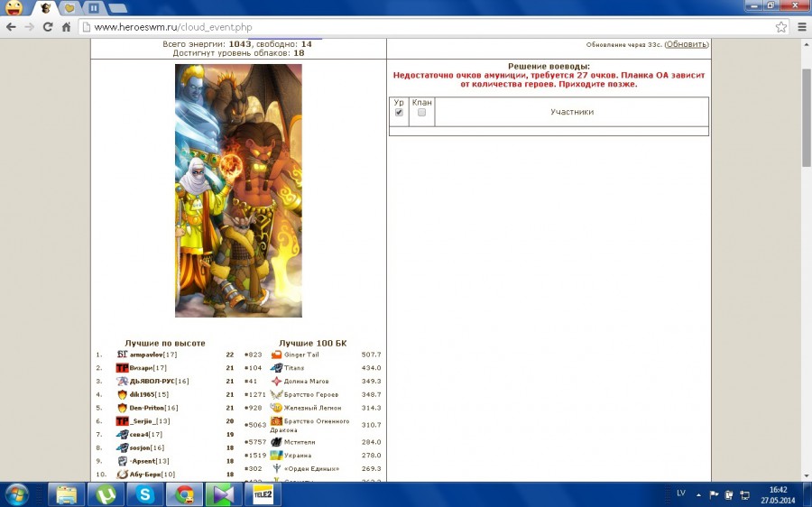The height and width of the screenshot is (507, 812).
Task: Click the flame shield icon beside Den-Priton
Action: pyautogui.click(x=122, y=408)
